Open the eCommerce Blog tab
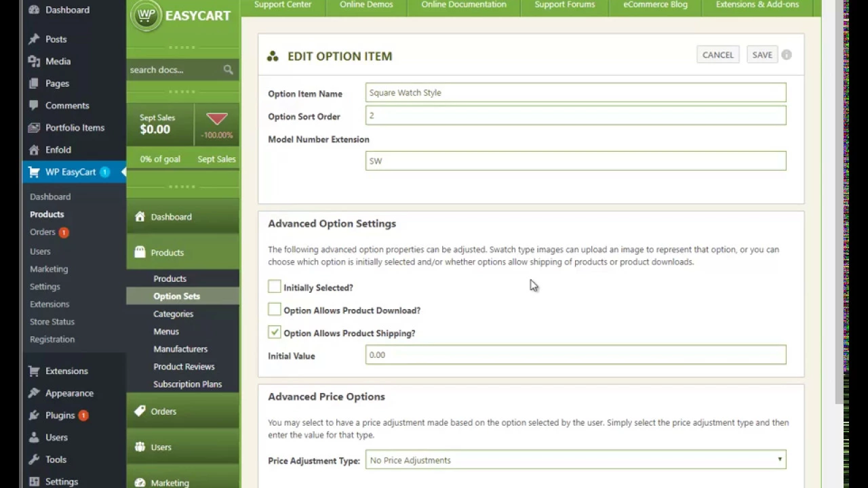 point(655,6)
